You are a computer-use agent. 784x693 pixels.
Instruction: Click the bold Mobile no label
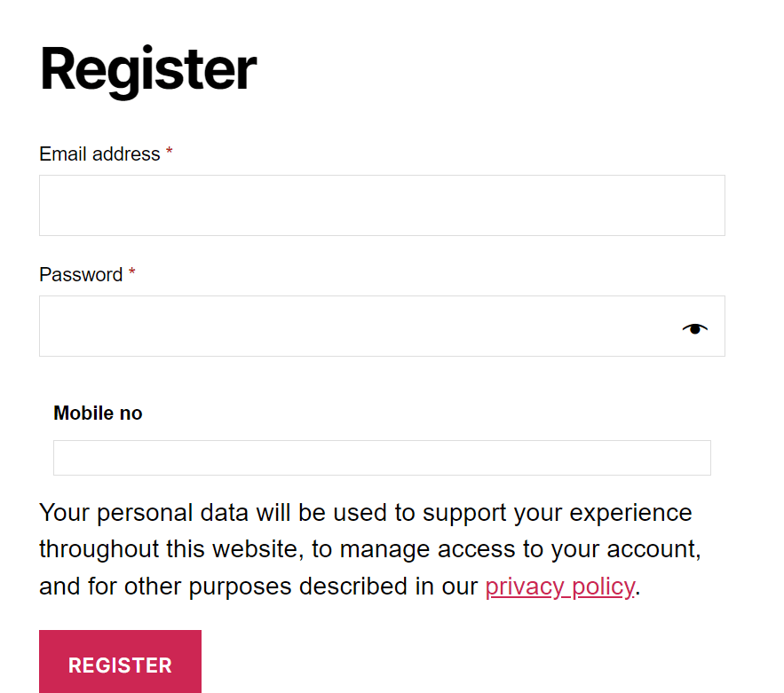click(x=98, y=413)
